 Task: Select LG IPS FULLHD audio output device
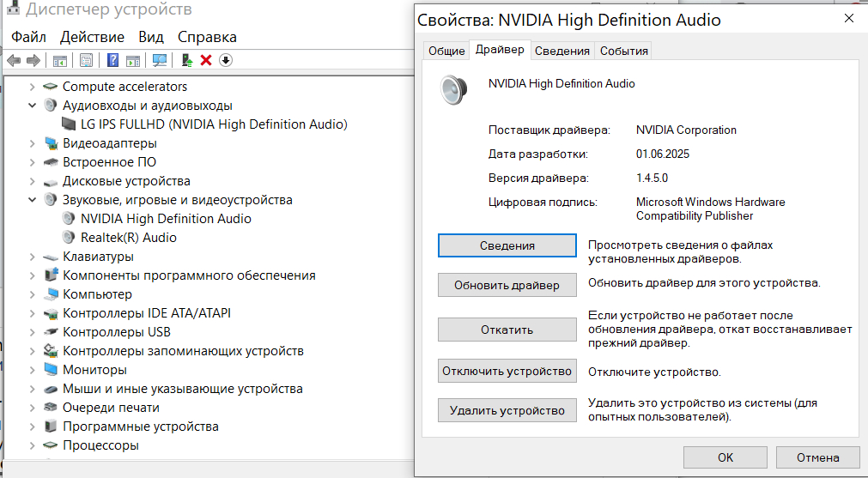tap(214, 124)
